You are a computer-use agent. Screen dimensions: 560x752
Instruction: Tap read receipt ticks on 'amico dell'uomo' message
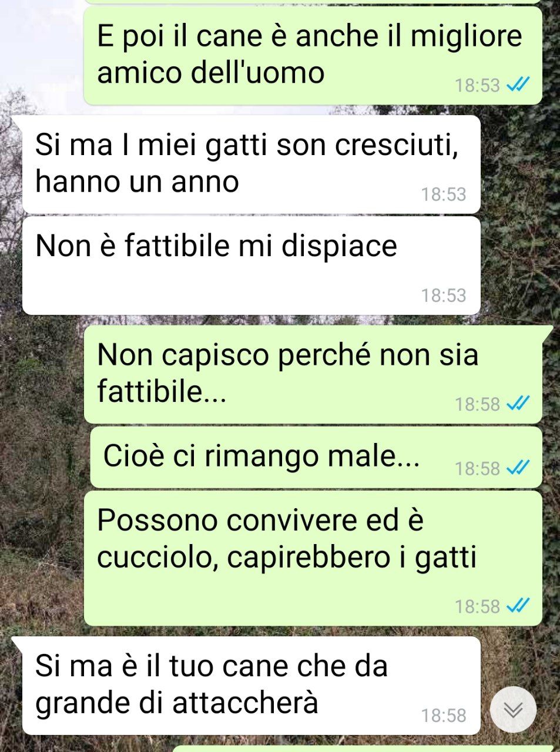click(518, 85)
